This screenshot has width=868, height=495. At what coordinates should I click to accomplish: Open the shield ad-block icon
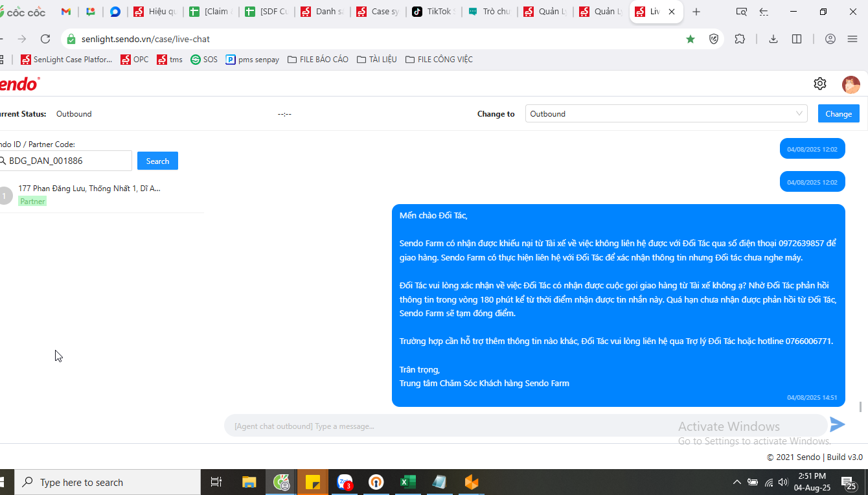714,39
